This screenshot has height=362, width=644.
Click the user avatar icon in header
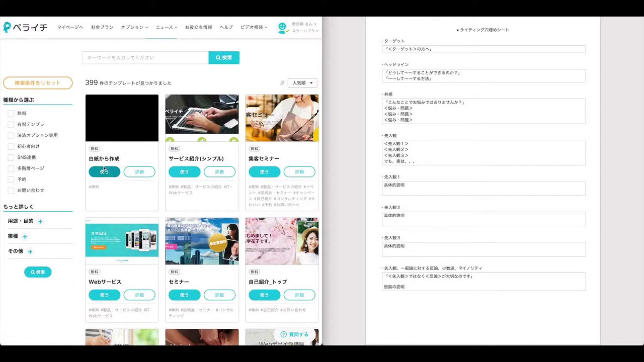coord(282,27)
